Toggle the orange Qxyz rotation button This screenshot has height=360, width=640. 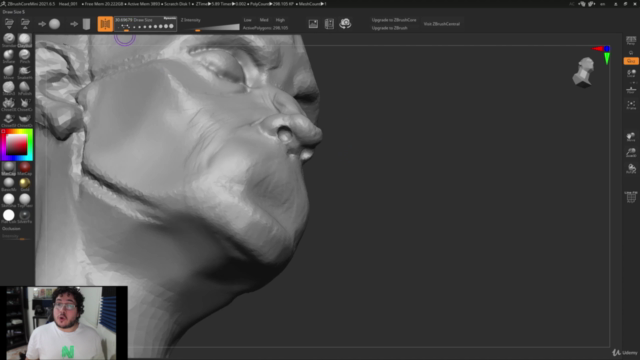click(x=631, y=61)
